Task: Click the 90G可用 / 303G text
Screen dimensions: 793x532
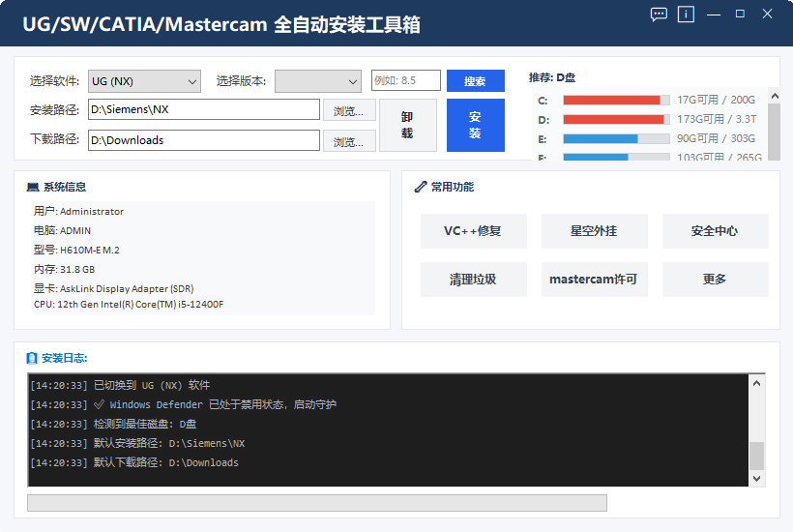Action: [x=717, y=138]
